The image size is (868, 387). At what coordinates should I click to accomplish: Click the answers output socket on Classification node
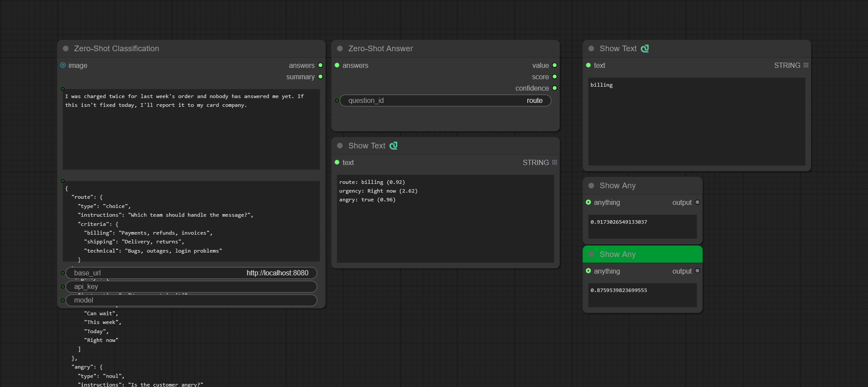click(321, 65)
